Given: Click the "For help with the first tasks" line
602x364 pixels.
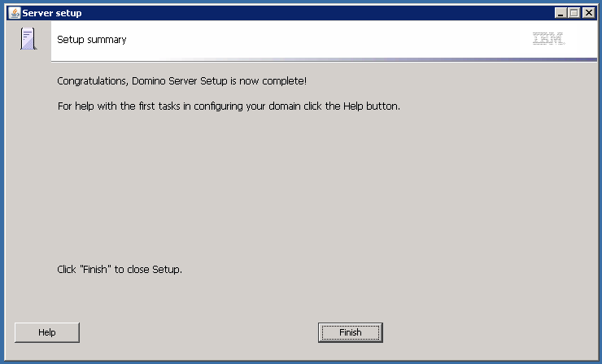Looking at the screenshot, I should (229, 106).
